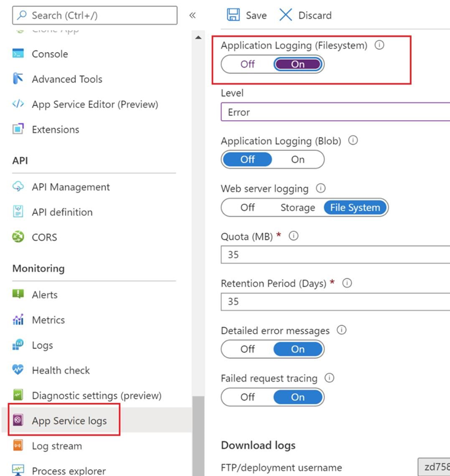Click the Health check heart icon
Viewport: 450px width, 476px height.
(18, 370)
